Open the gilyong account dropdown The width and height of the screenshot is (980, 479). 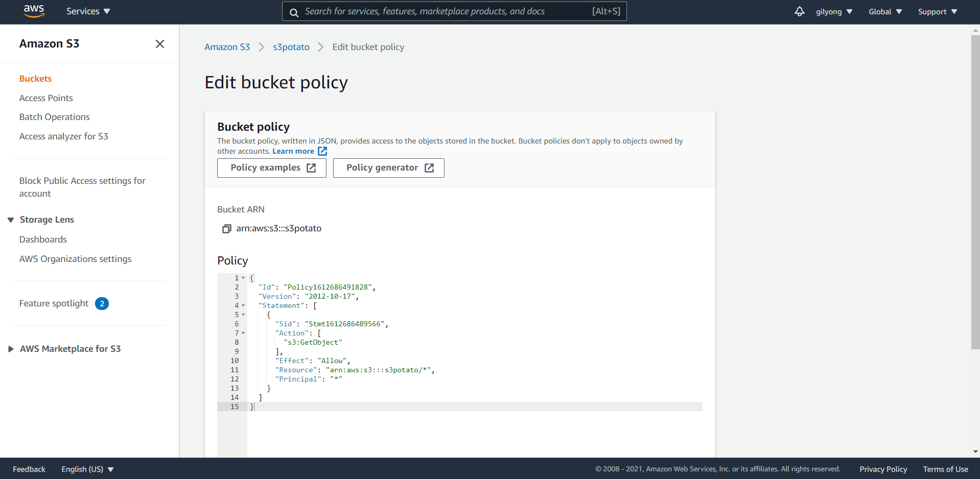coord(834,12)
